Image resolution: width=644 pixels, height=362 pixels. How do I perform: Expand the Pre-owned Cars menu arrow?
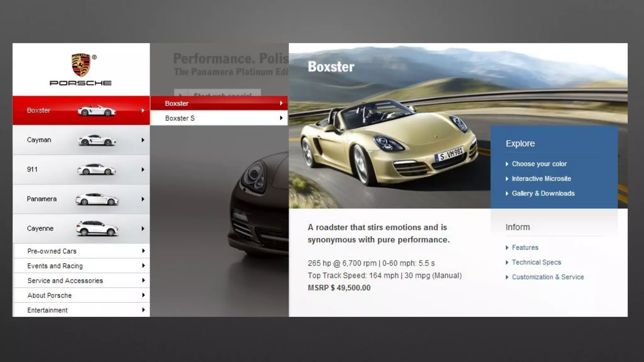pyautogui.click(x=143, y=251)
